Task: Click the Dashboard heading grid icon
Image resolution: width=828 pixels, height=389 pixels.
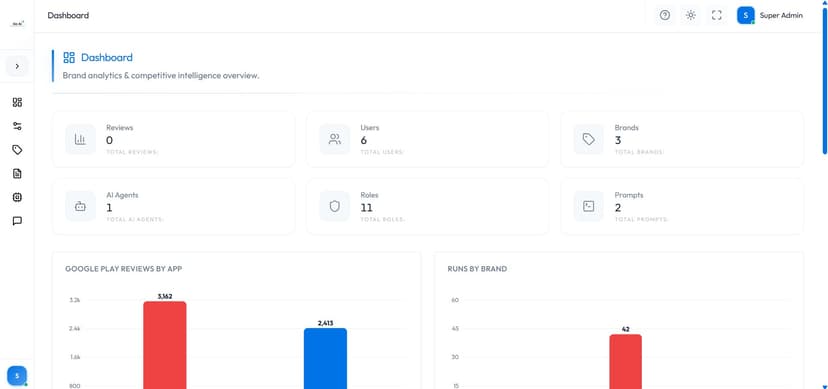Action: tap(69, 58)
